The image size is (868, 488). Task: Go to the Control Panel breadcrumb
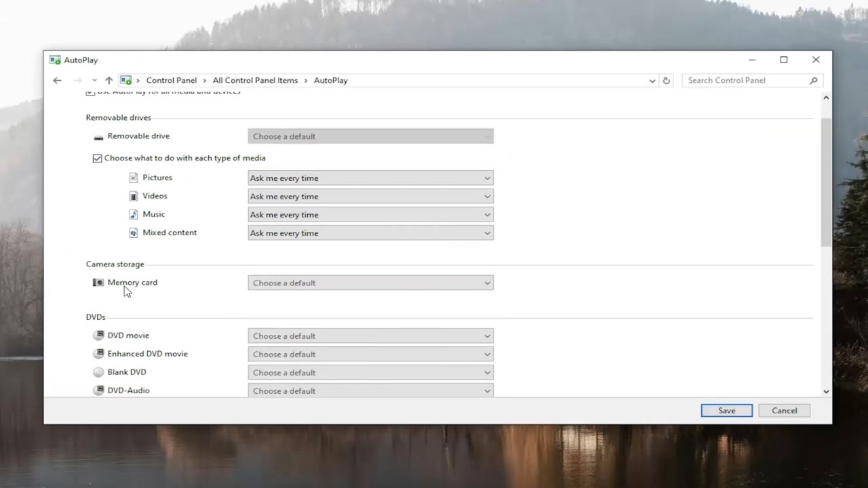(172, 80)
